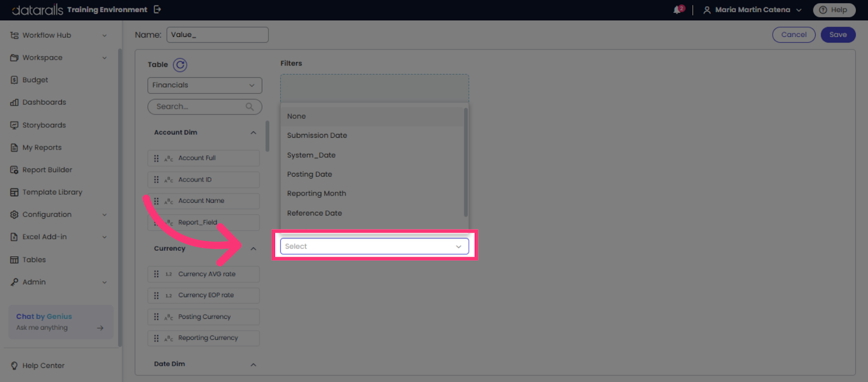Click the Workspace folder icon
The width and height of the screenshot is (868, 382).
click(x=14, y=57)
